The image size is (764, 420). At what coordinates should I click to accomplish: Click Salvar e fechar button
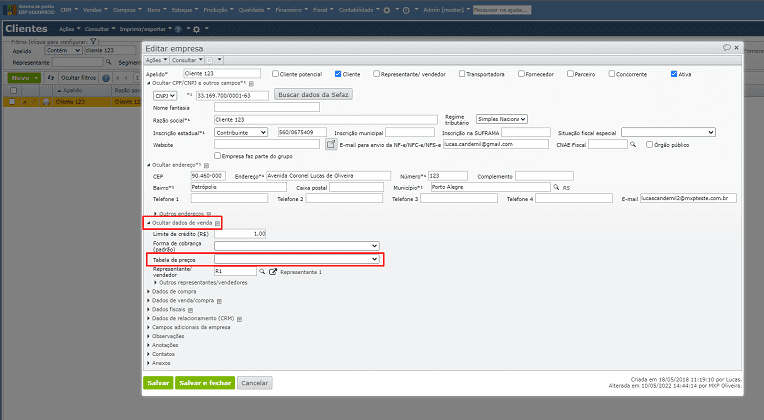(x=205, y=383)
